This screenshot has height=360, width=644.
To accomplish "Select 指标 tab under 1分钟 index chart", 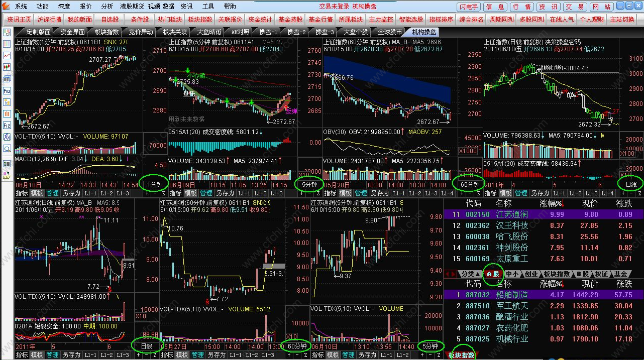I will point(22,193).
